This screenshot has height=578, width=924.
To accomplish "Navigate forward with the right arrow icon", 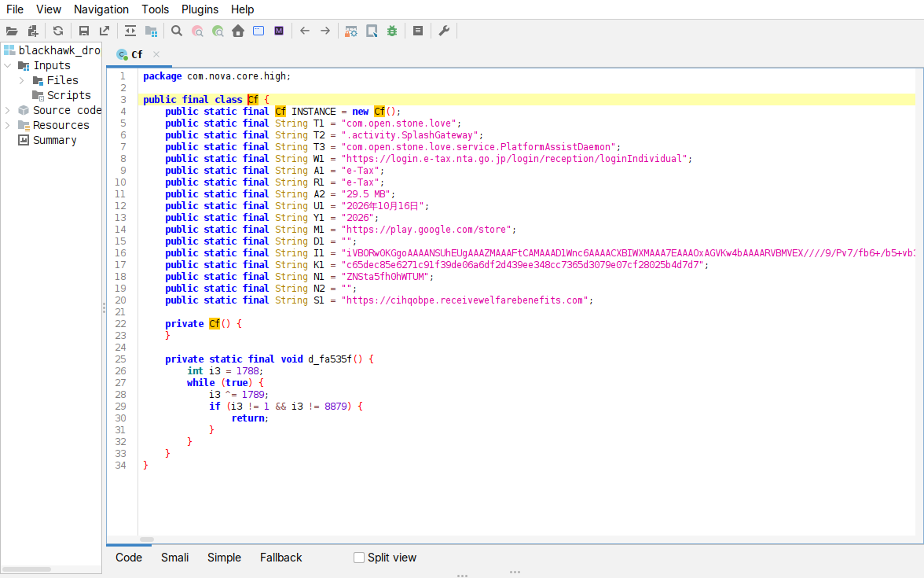I will click(x=325, y=31).
